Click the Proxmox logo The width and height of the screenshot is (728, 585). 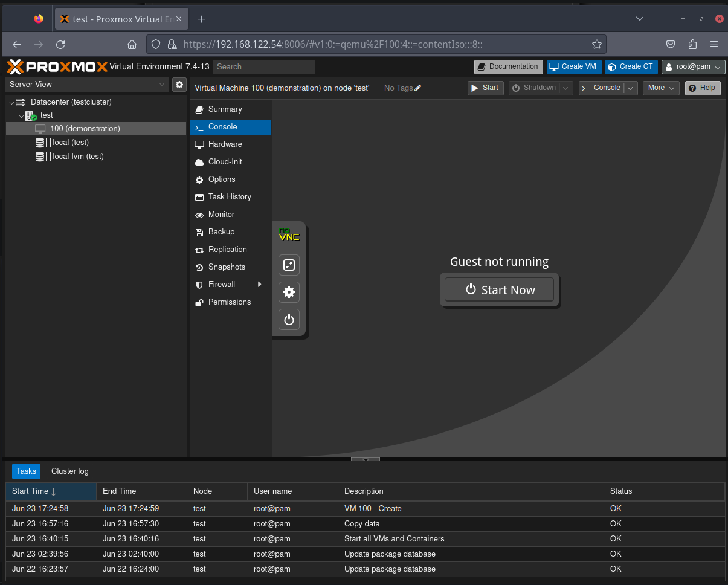[57, 67]
